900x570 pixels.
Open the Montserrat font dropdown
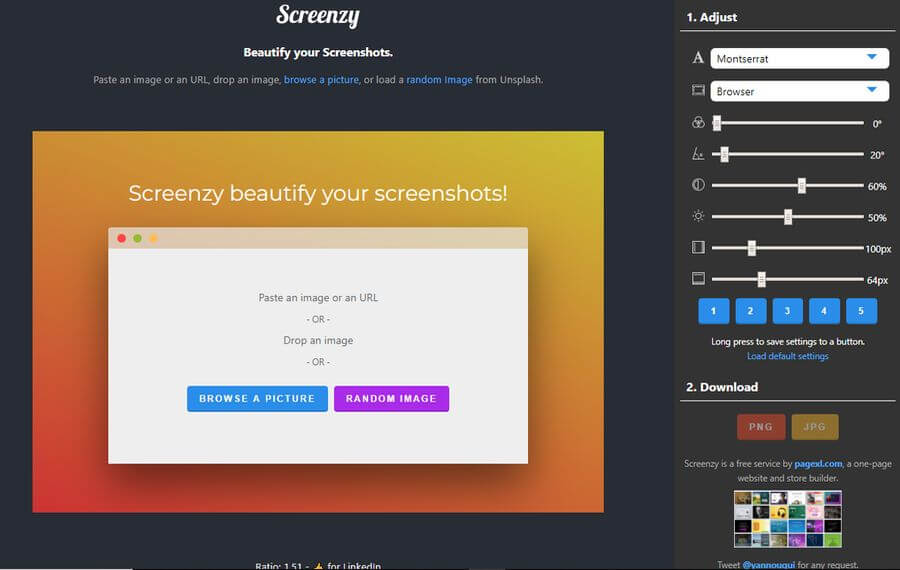[x=800, y=59]
